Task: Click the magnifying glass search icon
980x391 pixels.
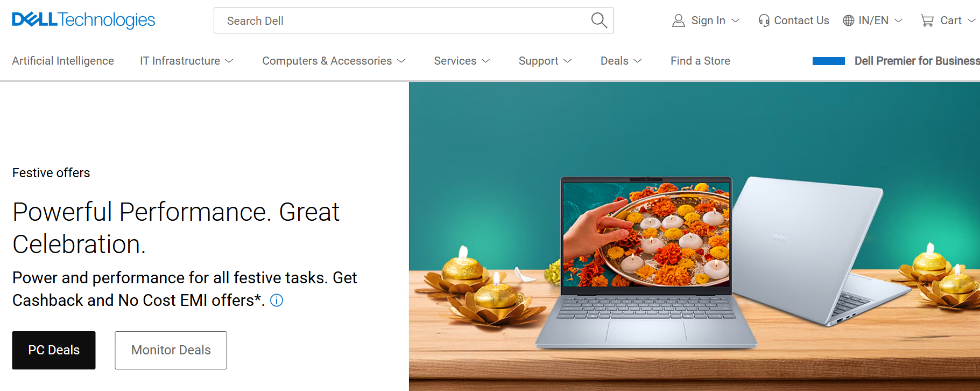Action: (x=599, y=20)
